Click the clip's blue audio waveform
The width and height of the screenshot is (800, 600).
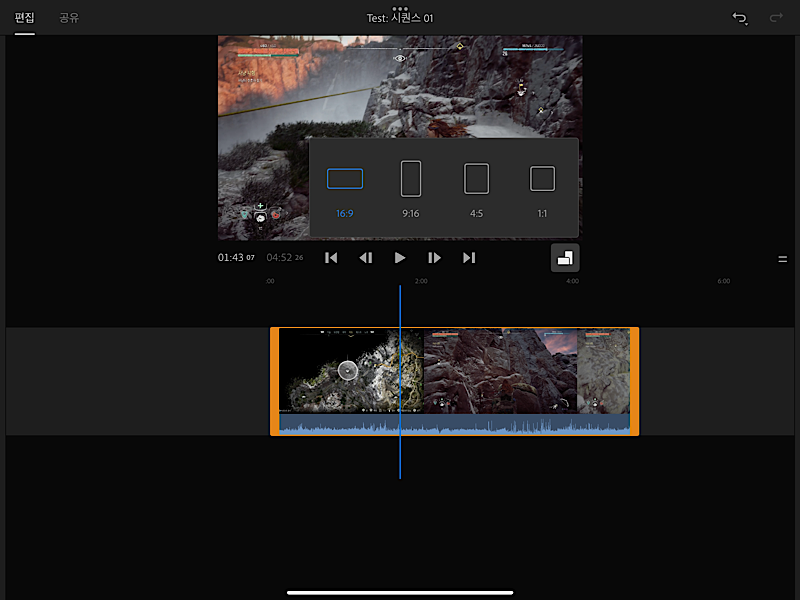click(455, 424)
